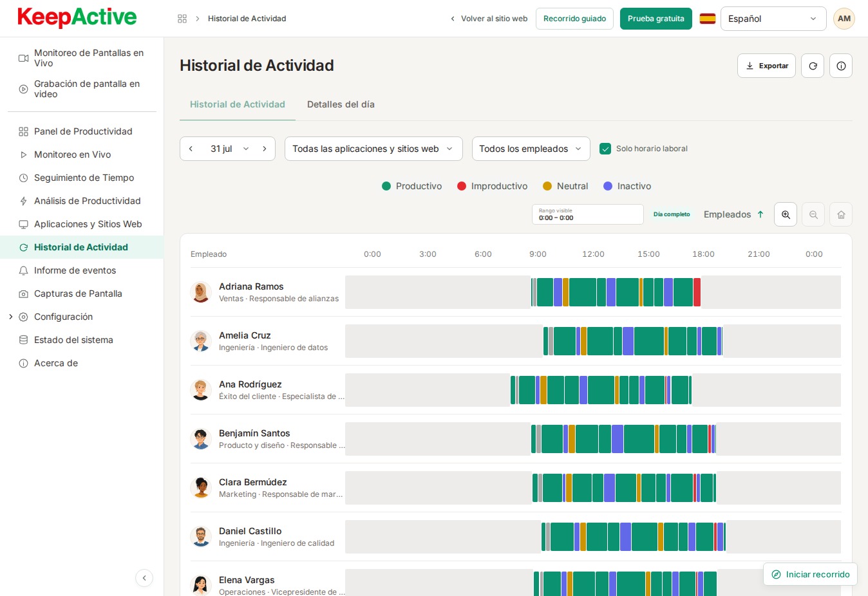Expand the Configuración sidebar item arrow
The image size is (868, 596).
coord(11,317)
